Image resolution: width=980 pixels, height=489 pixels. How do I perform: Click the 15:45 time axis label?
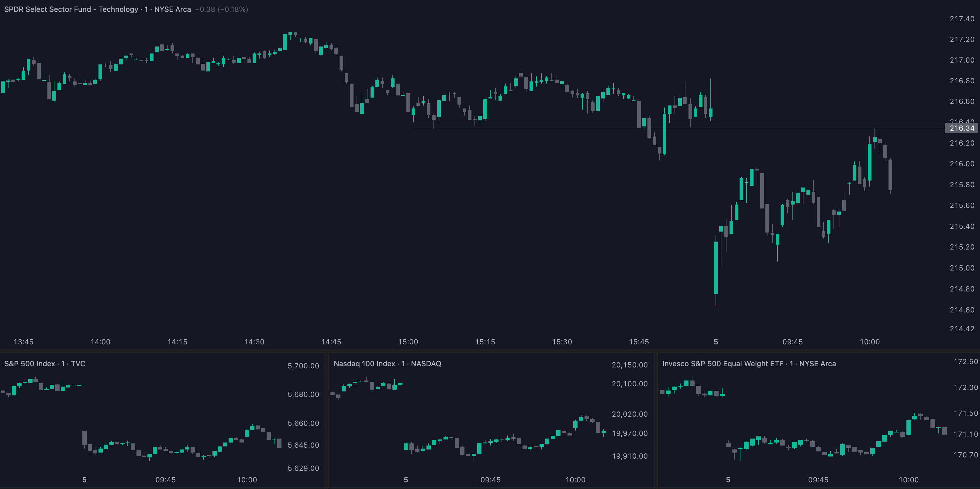pos(639,342)
